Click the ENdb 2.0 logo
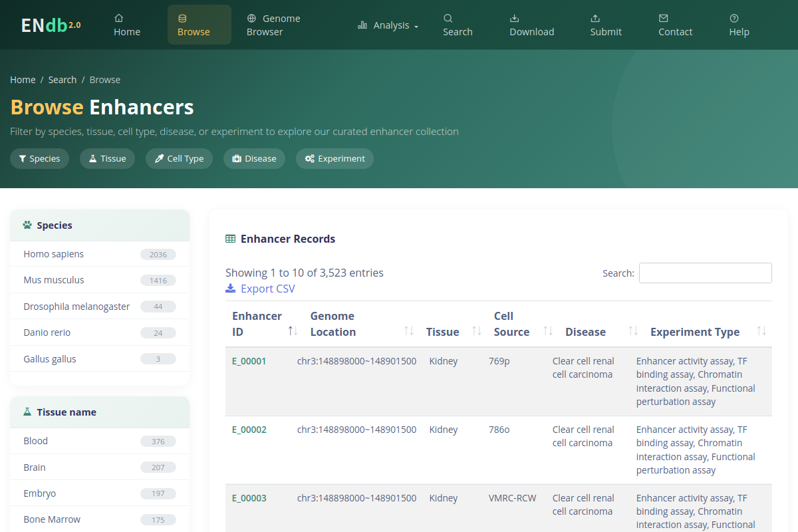798x532 pixels. pos(51,25)
